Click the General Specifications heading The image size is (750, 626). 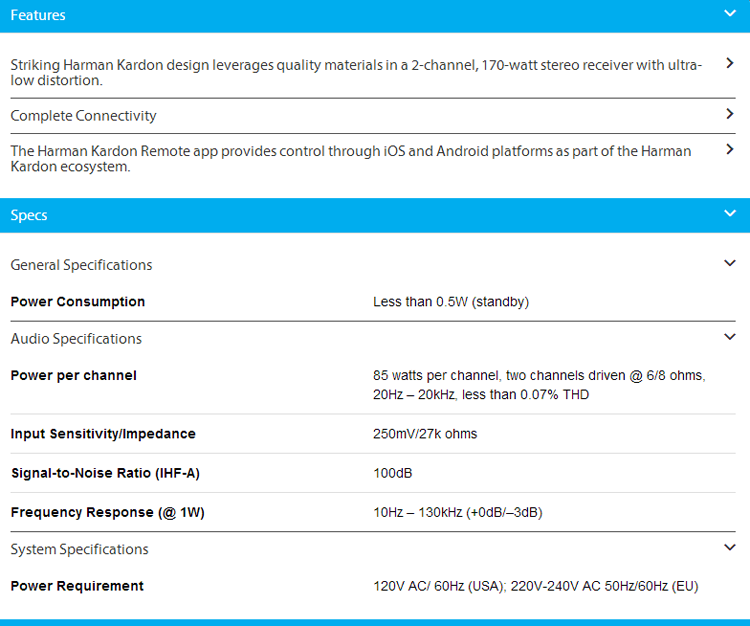pos(81,265)
